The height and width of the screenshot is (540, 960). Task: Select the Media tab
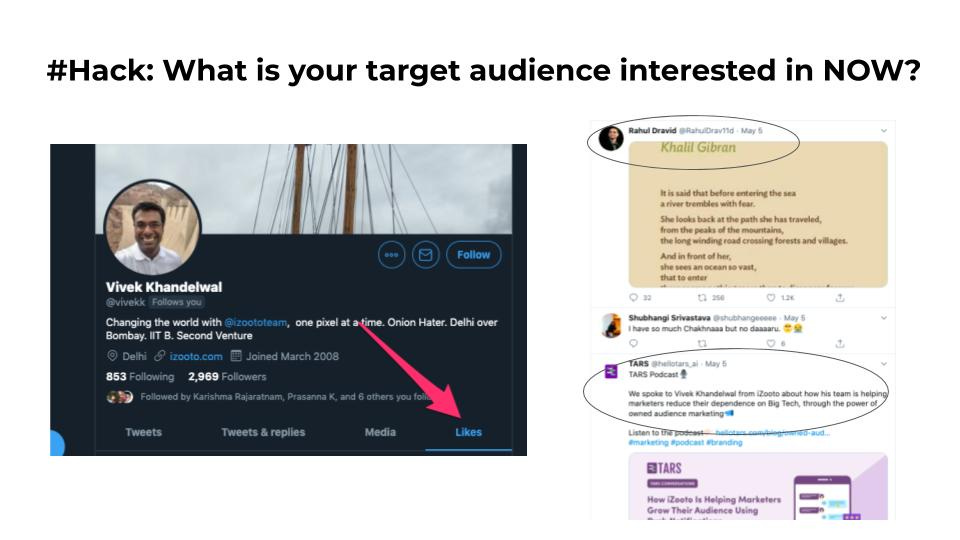tap(380, 432)
